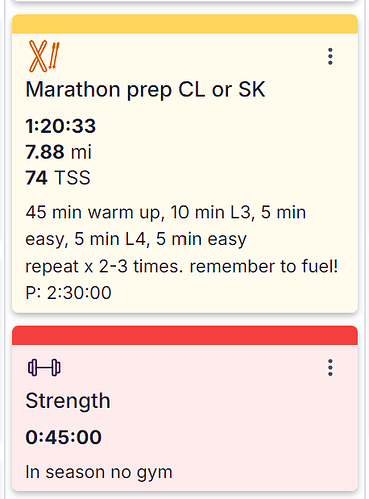The image size is (369, 499).
Task: Click the 45 min warm up description text
Action: coord(166,212)
